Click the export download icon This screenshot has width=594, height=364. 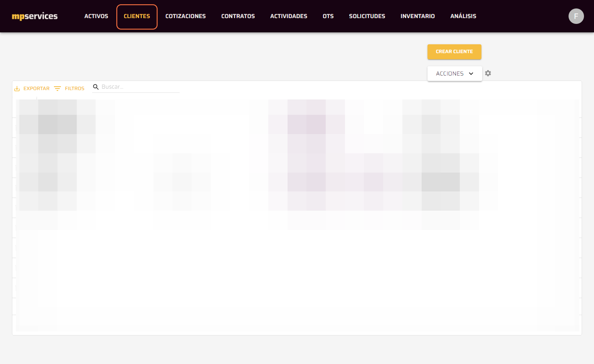pos(17,89)
